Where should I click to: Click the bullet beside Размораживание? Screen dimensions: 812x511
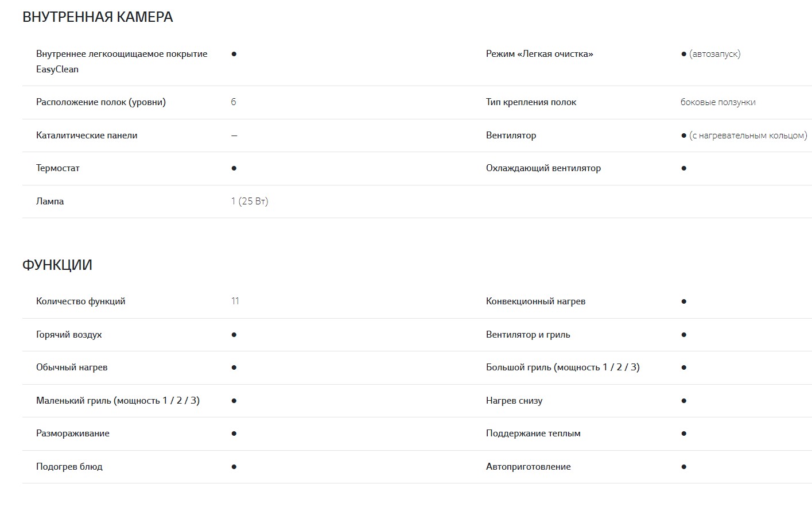234,433
